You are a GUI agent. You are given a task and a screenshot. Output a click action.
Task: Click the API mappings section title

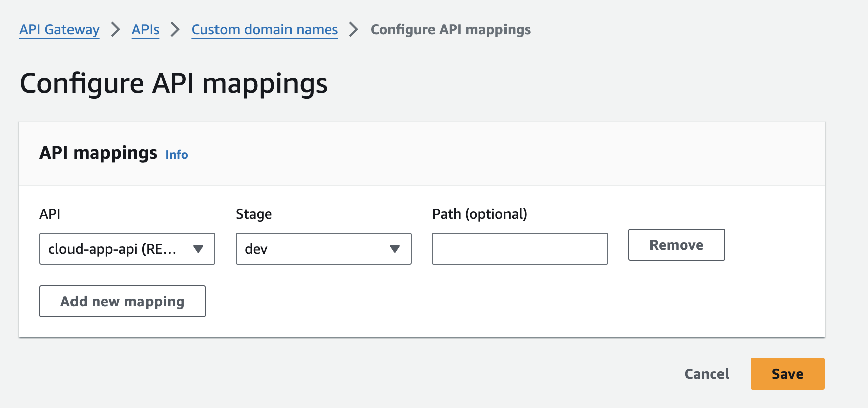coord(98,153)
